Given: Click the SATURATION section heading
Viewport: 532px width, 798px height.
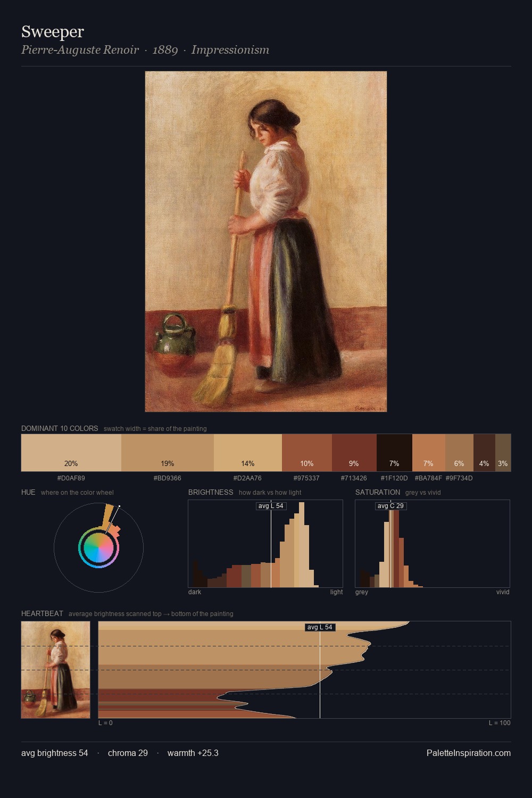Looking at the screenshot, I should tap(378, 492).
